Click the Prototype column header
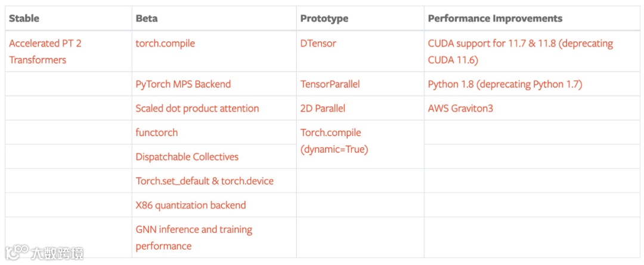The image size is (644, 265). (x=324, y=19)
